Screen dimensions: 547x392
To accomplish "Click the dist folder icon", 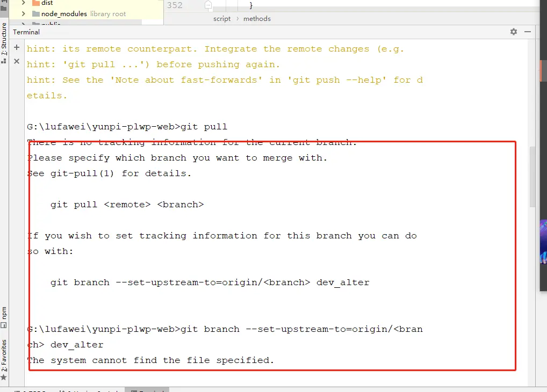I will pos(35,3).
